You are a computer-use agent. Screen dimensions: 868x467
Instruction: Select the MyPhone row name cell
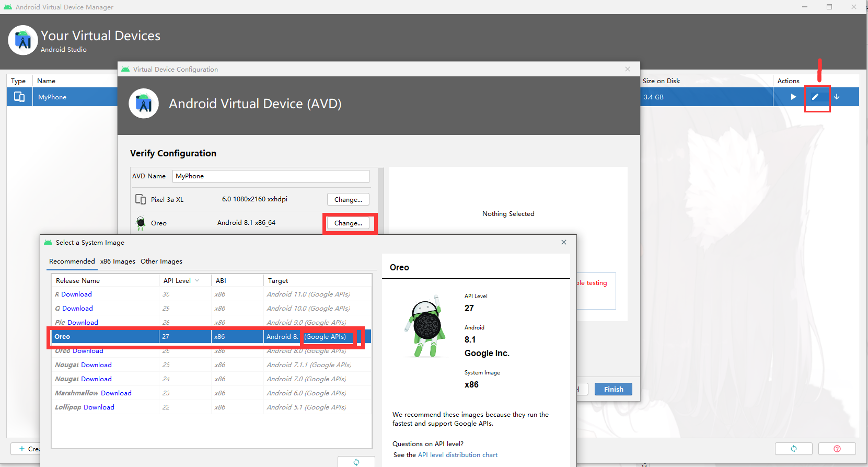(x=75, y=97)
